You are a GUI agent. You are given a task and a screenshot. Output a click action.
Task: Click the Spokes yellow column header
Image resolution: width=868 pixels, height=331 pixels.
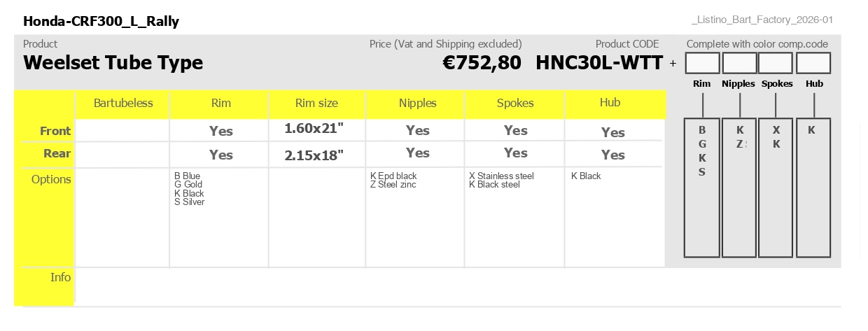(515, 103)
